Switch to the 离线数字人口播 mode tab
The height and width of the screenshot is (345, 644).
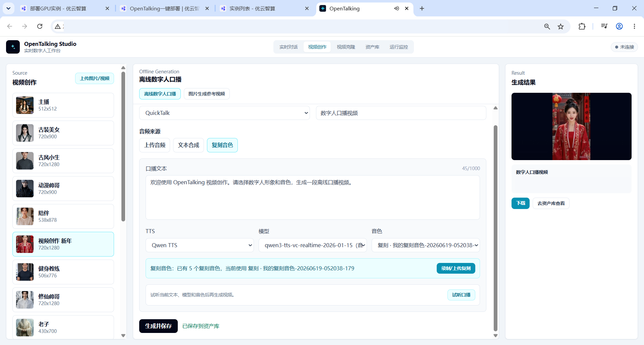click(160, 94)
